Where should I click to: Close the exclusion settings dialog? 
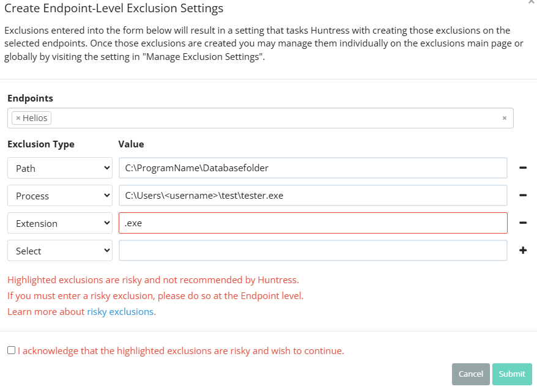click(x=531, y=2)
